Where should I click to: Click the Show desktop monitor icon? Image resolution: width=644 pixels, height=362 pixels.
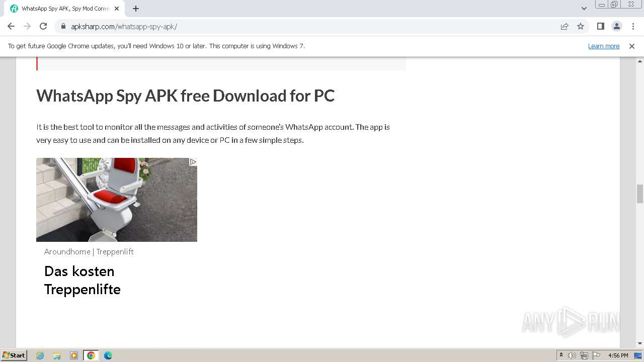click(x=638, y=355)
